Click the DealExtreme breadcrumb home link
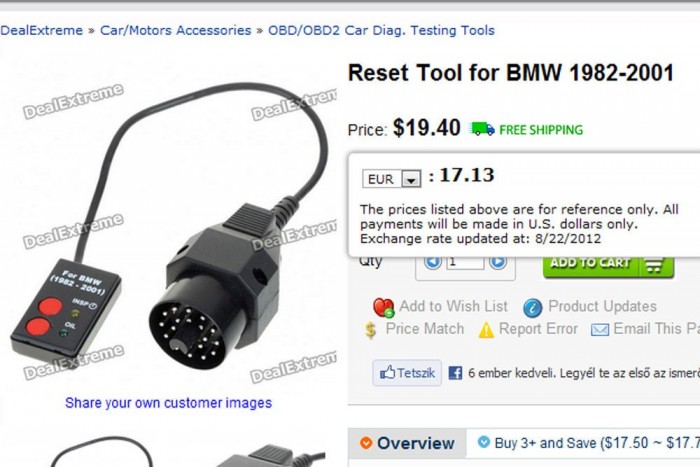The width and height of the screenshot is (700, 467). coord(42,30)
